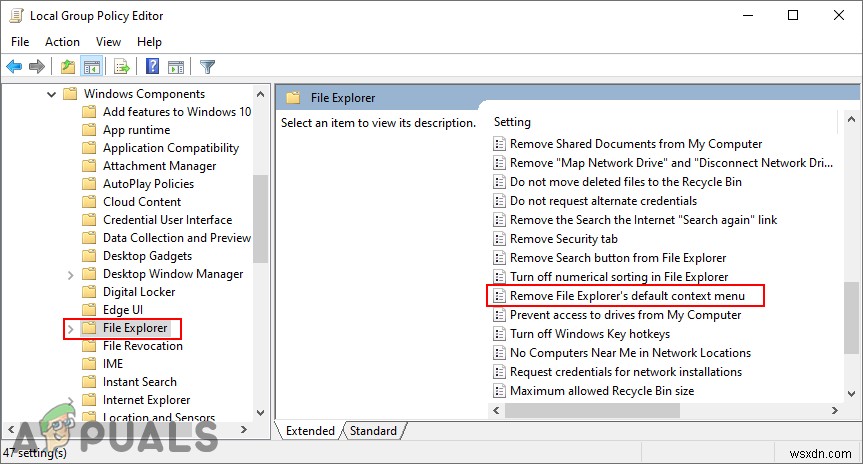
Task: Select Desktop Gadgets in the tree
Action: tap(147, 256)
